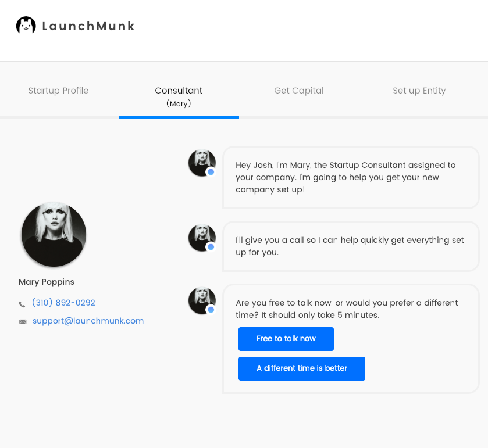
Task: Choose "A different time is better" button
Action: 301,368
